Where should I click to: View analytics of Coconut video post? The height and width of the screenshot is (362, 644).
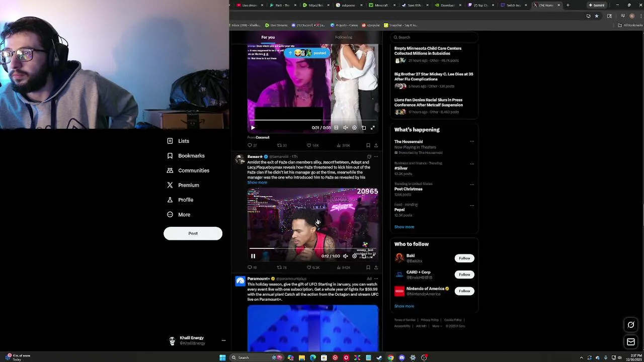[x=343, y=145]
